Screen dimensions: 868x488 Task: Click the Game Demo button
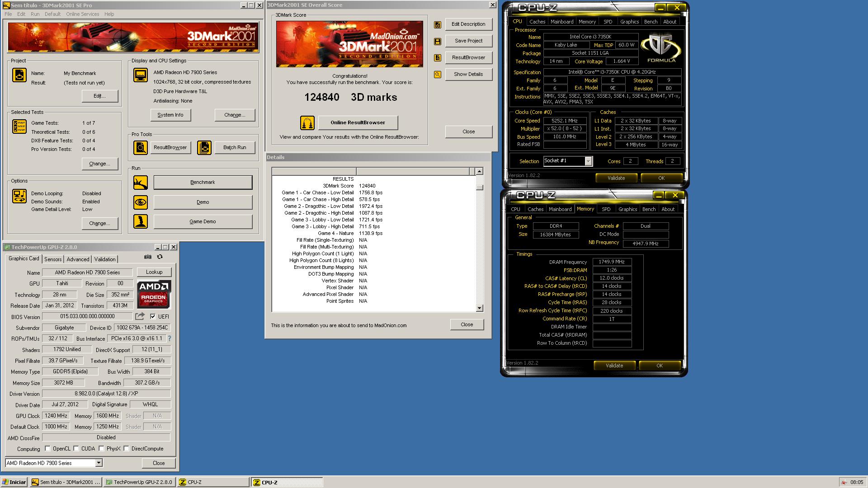click(203, 221)
